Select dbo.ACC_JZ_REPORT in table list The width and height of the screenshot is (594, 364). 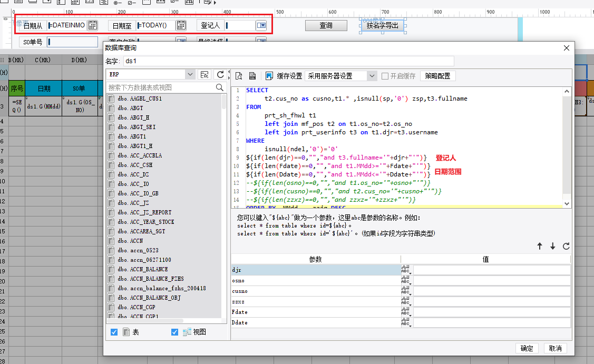coord(145,212)
